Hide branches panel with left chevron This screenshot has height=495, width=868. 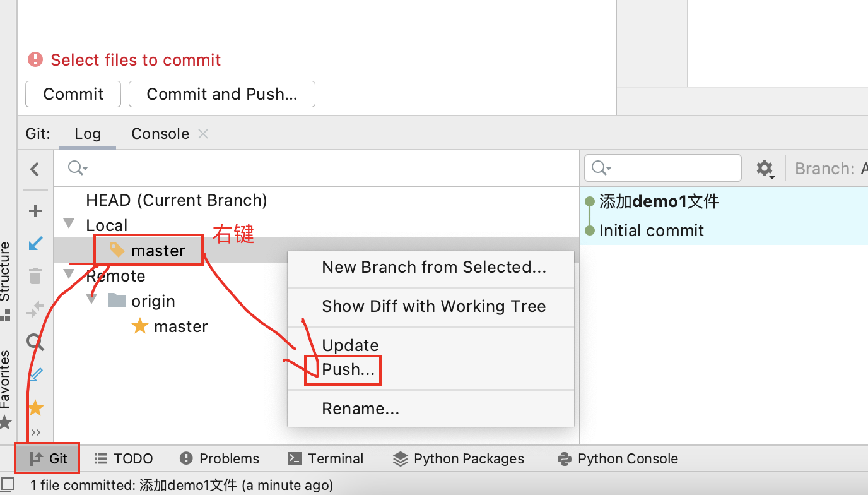tap(35, 169)
